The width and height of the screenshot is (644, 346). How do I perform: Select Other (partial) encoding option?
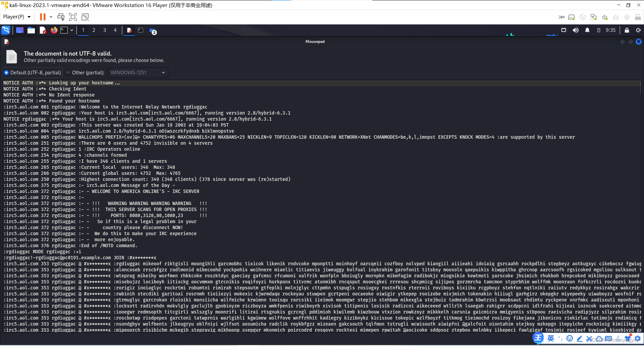(x=85, y=73)
